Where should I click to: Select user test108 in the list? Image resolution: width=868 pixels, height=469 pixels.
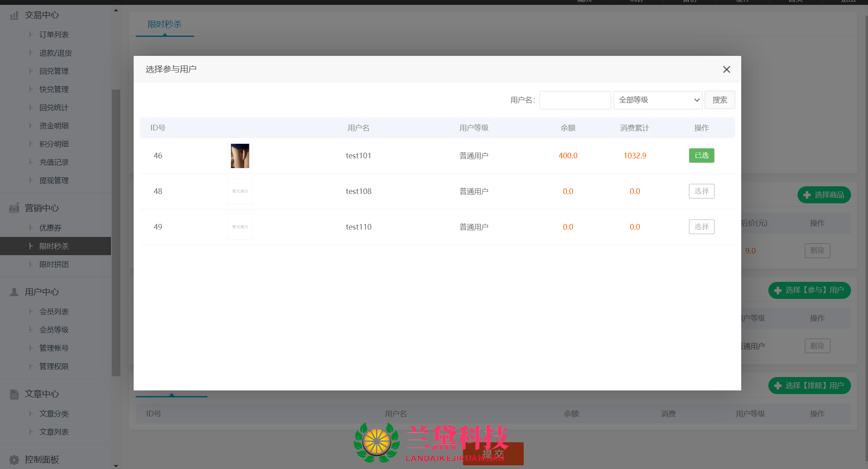[701, 191]
